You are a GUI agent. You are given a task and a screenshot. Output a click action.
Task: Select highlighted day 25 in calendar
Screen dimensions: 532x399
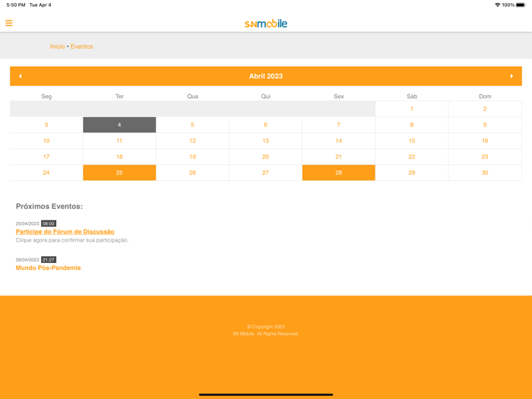119,173
